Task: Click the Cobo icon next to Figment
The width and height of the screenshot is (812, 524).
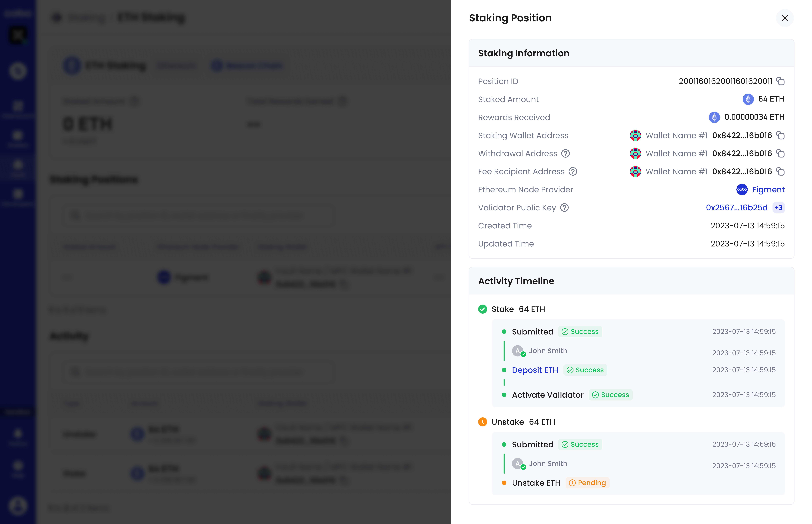Action: pyautogui.click(x=742, y=190)
